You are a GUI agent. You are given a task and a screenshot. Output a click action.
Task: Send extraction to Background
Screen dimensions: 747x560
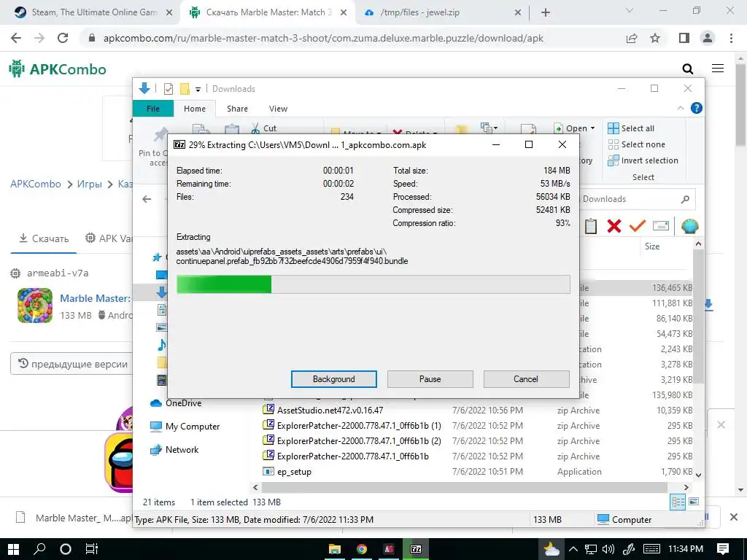(x=334, y=379)
